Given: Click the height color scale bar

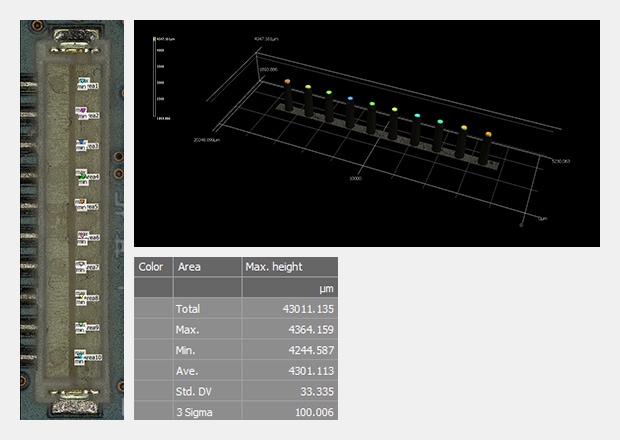Looking at the screenshot, I should pos(152,78).
